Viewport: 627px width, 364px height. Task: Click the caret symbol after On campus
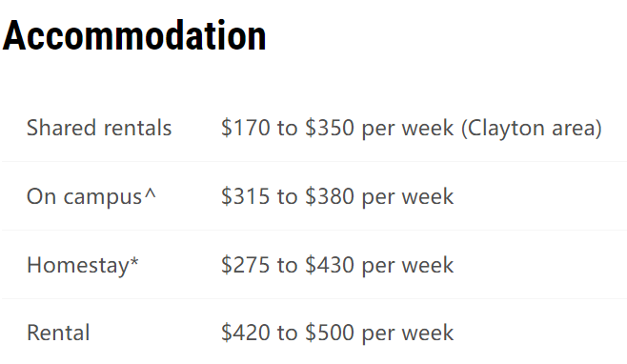click(x=150, y=193)
